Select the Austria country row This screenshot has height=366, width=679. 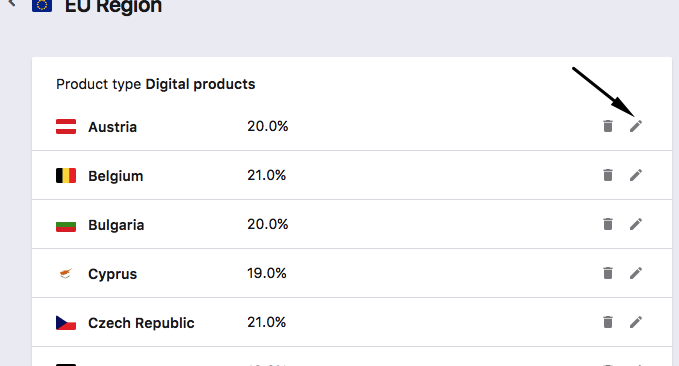pyautogui.click(x=352, y=126)
